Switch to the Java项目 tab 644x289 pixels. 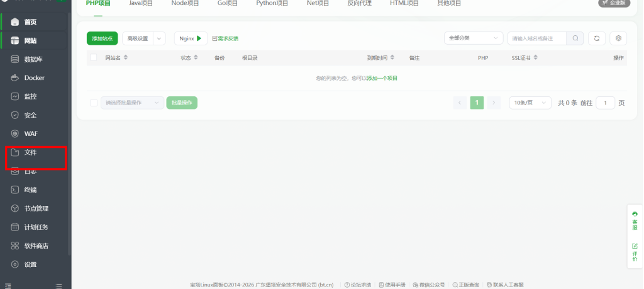point(141,3)
